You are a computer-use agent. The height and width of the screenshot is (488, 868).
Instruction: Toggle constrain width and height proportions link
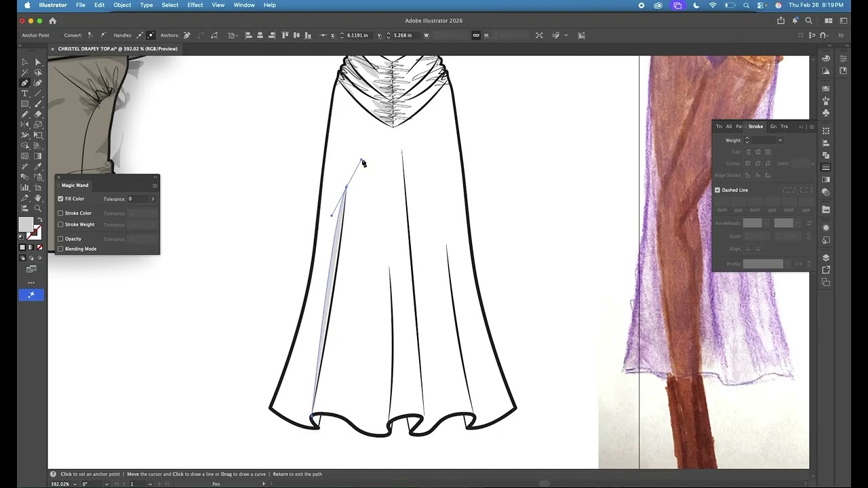[476, 35]
